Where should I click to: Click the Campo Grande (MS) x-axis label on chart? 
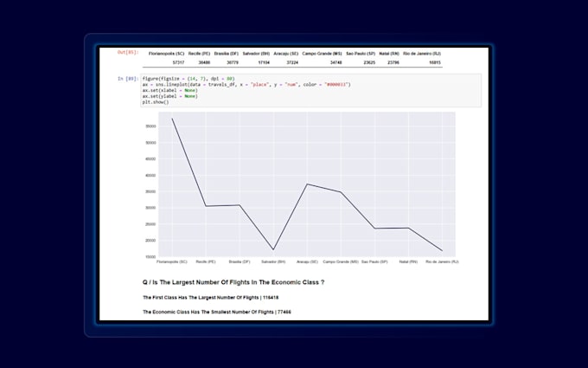[x=341, y=261]
